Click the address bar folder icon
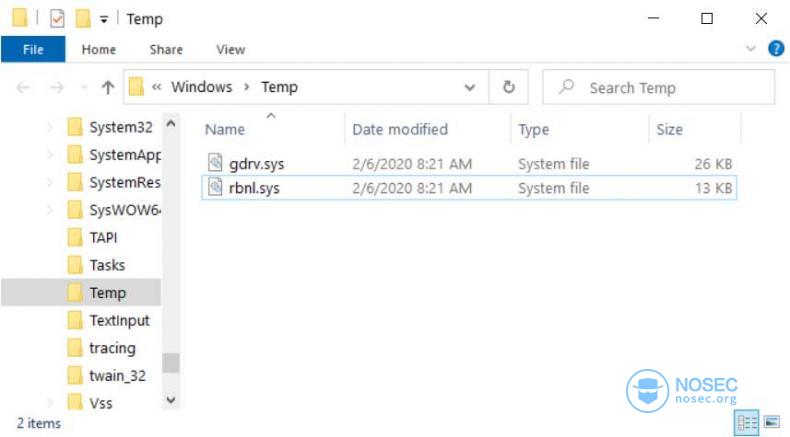The height and width of the screenshot is (437, 790). (136, 87)
